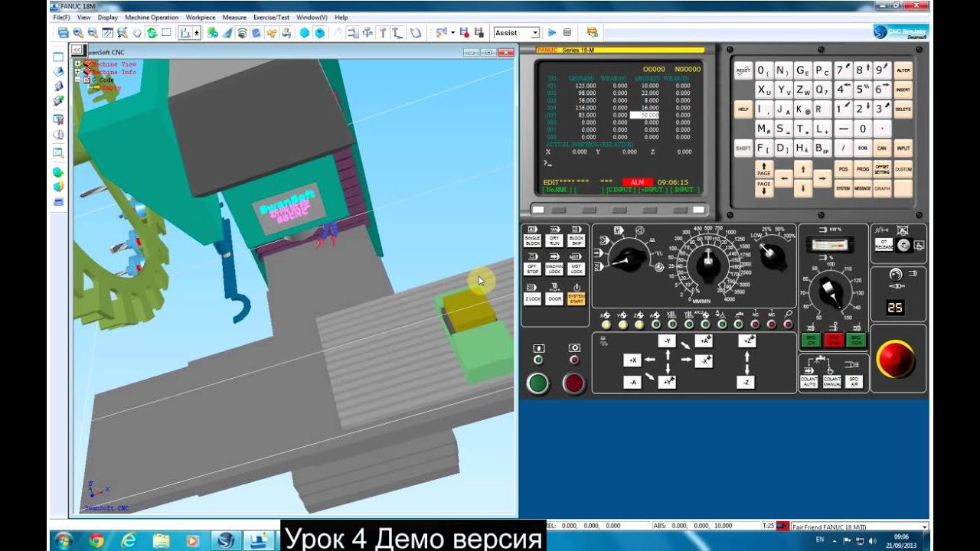Click the feedrate override MM/MIN dial

pos(707,265)
